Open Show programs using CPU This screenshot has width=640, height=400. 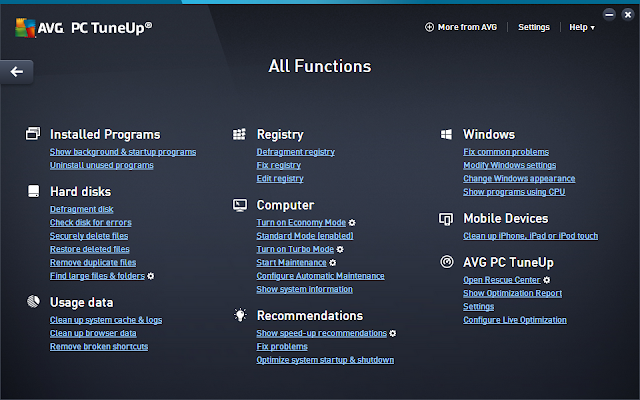(514, 191)
